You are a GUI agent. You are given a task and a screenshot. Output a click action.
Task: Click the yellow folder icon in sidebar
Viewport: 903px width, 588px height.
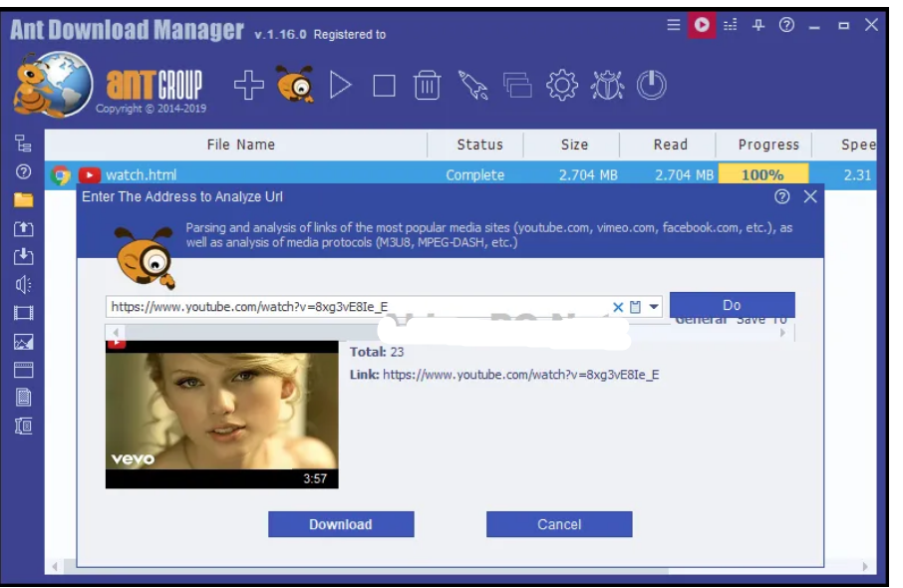23,199
